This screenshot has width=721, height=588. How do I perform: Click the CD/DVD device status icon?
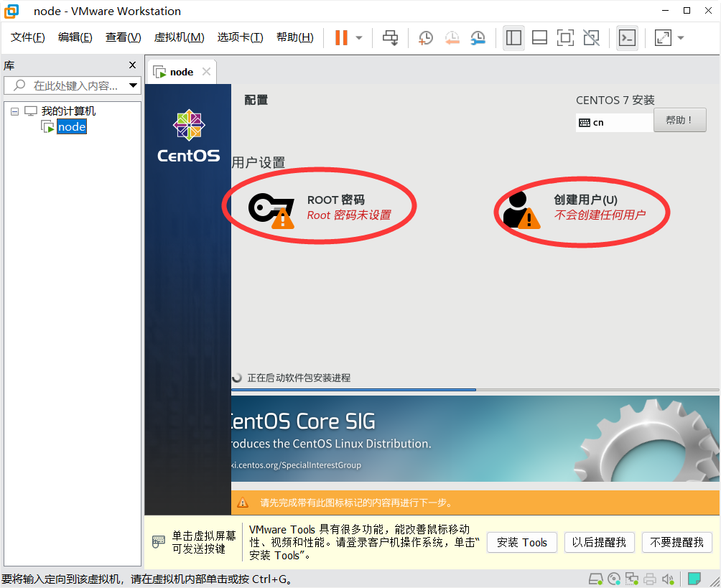tap(613, 579)
